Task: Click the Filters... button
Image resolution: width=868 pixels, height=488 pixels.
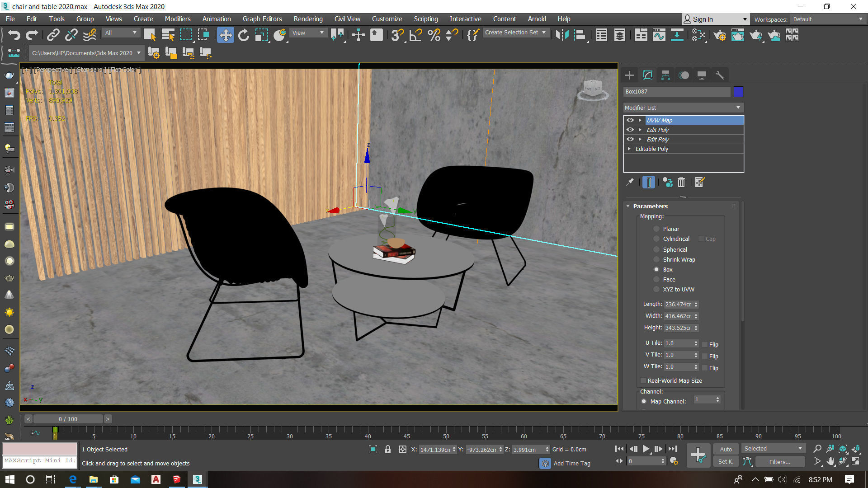Action: click(x=779, y=462)
